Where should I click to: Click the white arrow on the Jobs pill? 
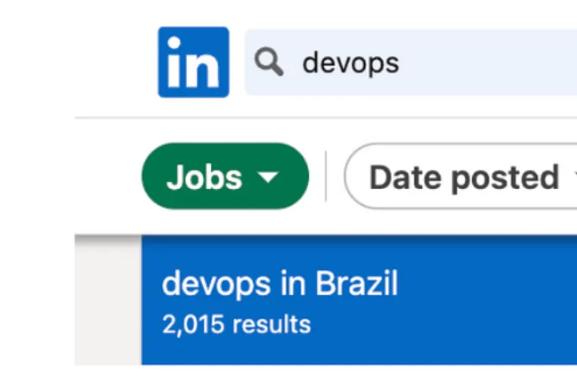point(269,177)
